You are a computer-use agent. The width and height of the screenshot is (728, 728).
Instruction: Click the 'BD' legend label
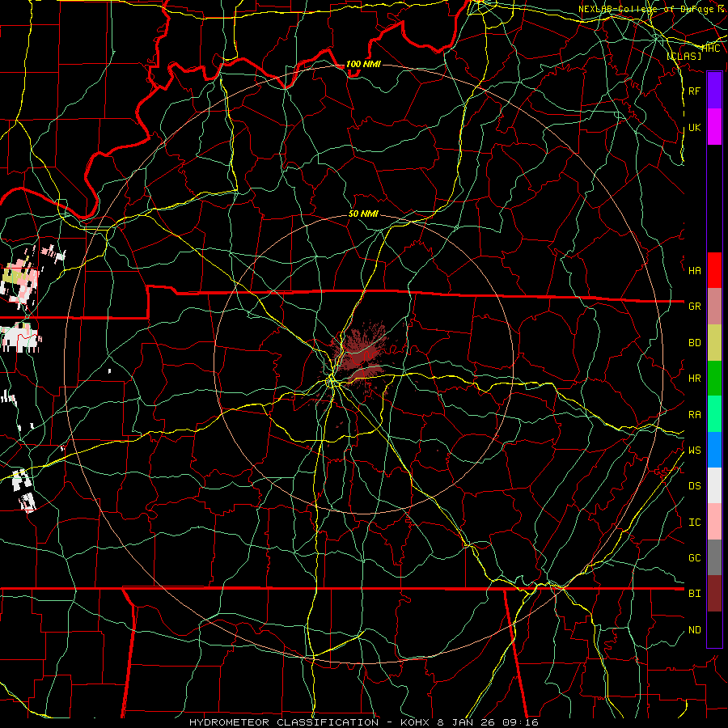coord(694,343)
